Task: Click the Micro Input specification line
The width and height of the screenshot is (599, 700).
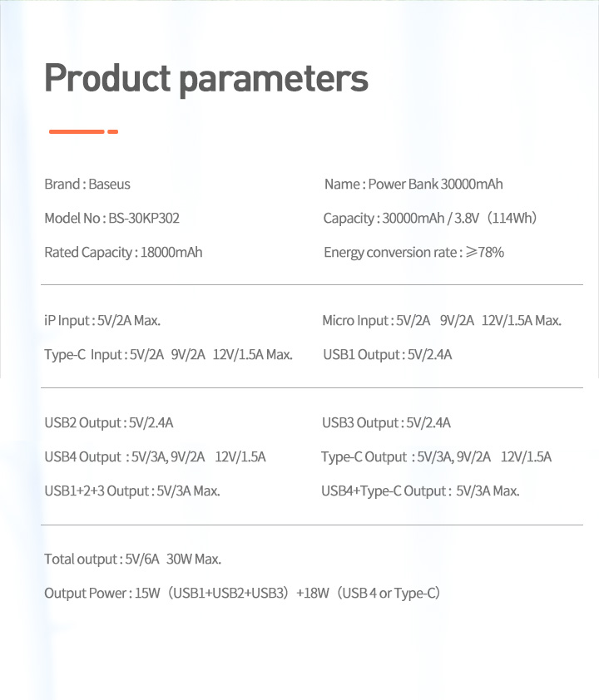Action: [x=442, y=321]
